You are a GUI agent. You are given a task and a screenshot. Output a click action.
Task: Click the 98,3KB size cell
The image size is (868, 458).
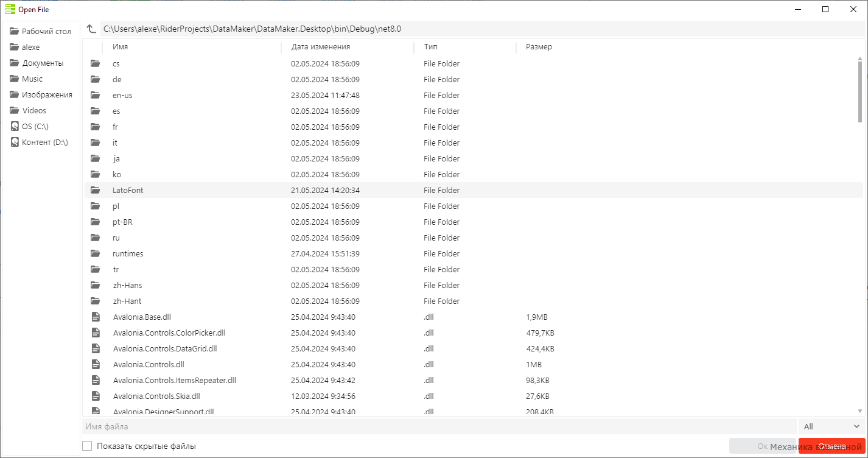[x=537, y=380]
